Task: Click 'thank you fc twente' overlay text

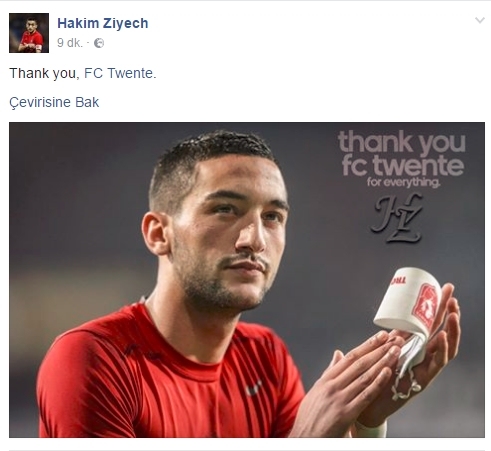Action: pyautogui.click(x=402, y=153)
